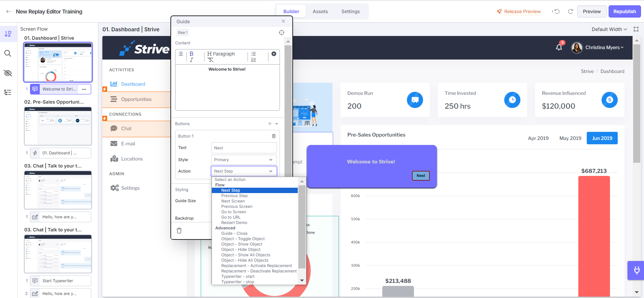Open the Action dropdown showing Next Step
Viewport: 644px width, 298px height.
click(x=244, y=171)
